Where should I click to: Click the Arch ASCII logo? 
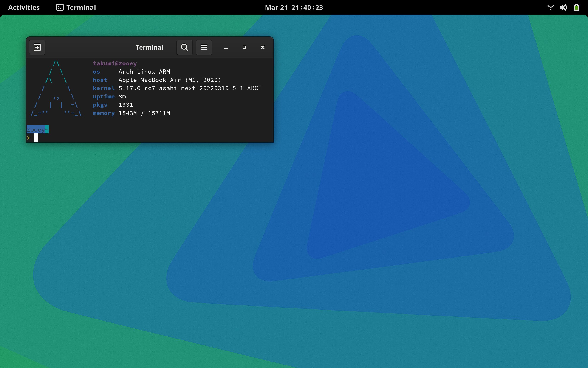pos(56,89)
